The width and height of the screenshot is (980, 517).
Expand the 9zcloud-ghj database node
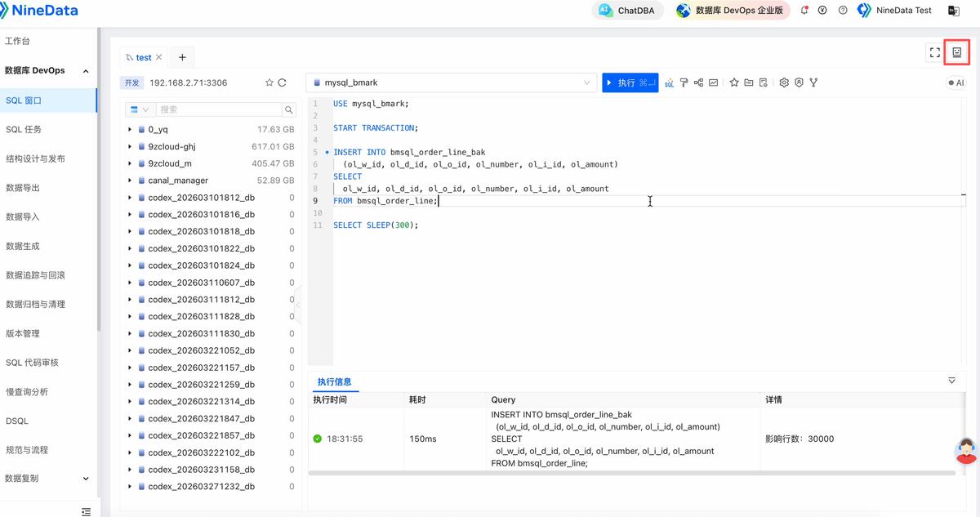(130, 146)
